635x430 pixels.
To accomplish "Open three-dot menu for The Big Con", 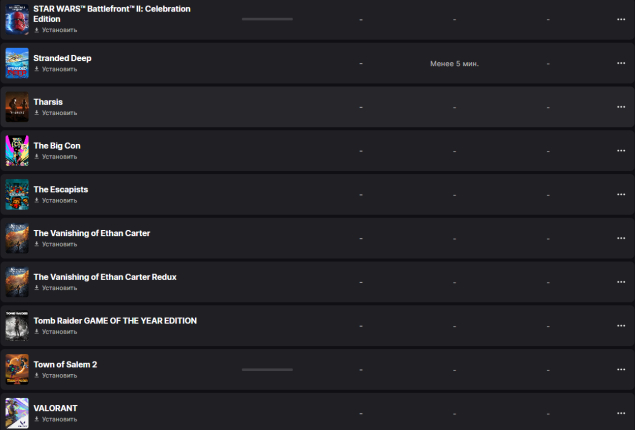I will (x=621, y=151).
